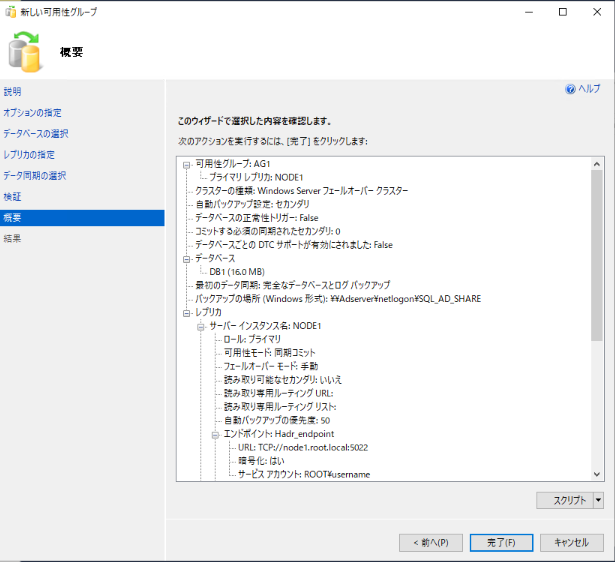615x562 pixels.
Task: Select the 最初のデータ同期 row
Action: 293,286
